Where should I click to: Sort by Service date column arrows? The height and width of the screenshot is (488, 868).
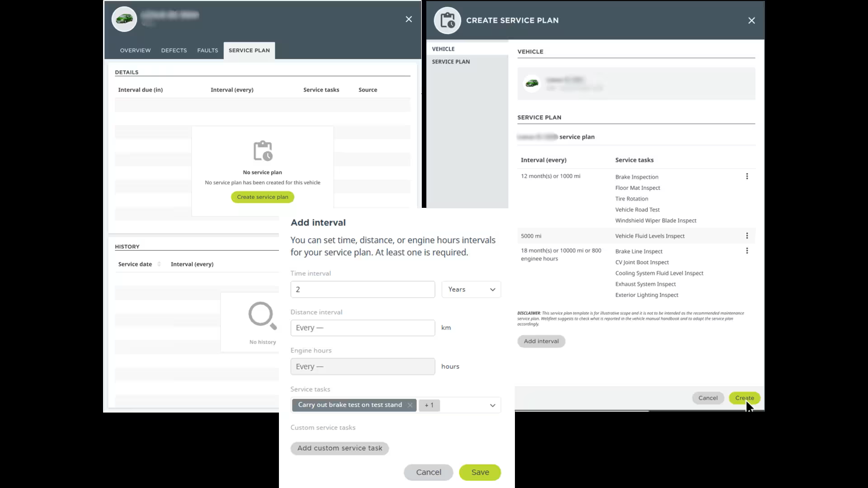(159, 264)
